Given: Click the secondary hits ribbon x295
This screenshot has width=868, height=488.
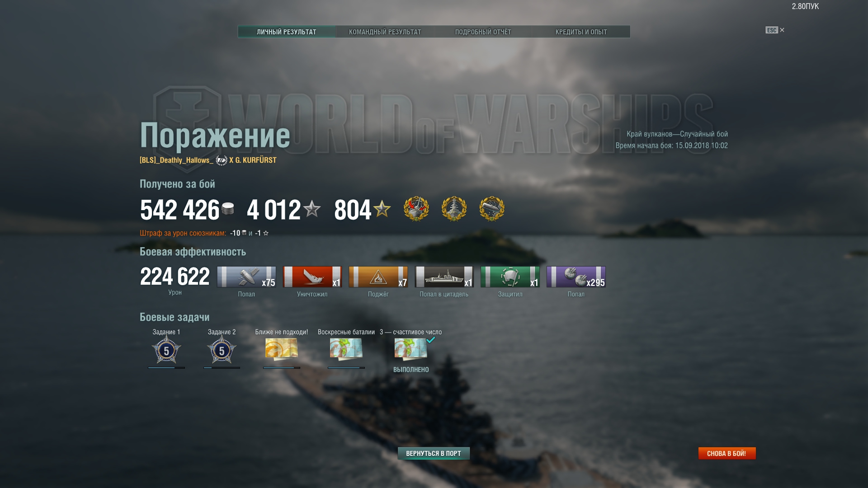Looking at the screenshot, I should [576, 277].
